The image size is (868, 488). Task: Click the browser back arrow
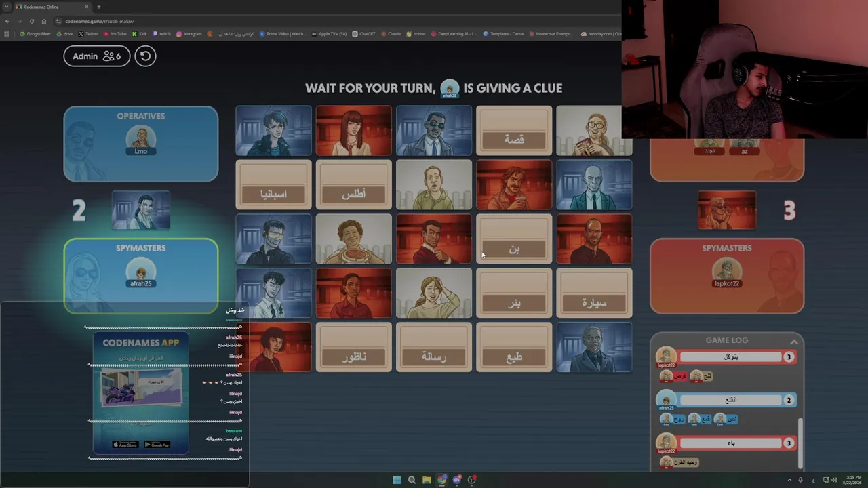7,21
